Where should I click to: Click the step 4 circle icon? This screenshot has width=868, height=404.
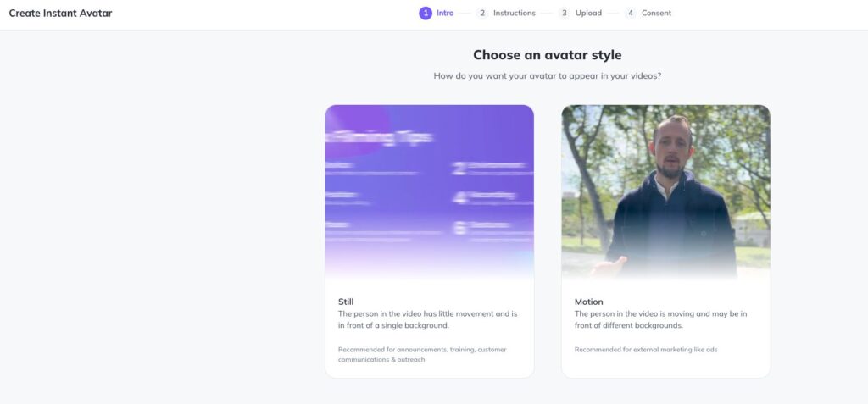coord(630,14)
